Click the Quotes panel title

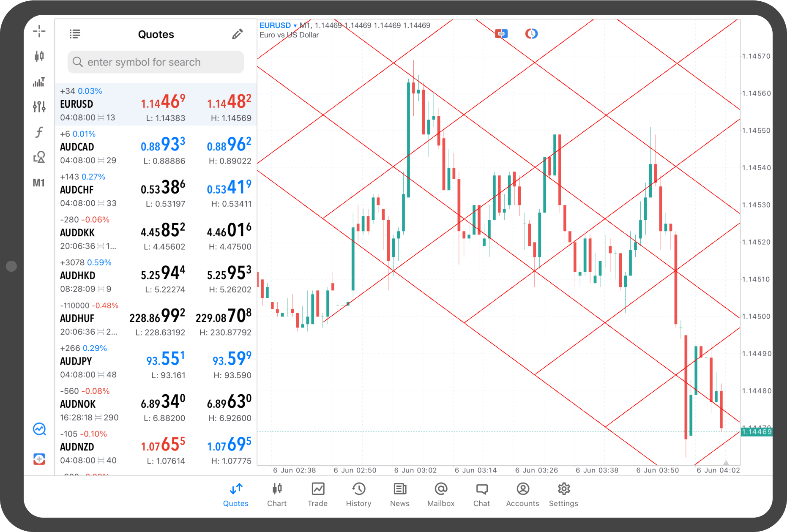pos(156,34)
